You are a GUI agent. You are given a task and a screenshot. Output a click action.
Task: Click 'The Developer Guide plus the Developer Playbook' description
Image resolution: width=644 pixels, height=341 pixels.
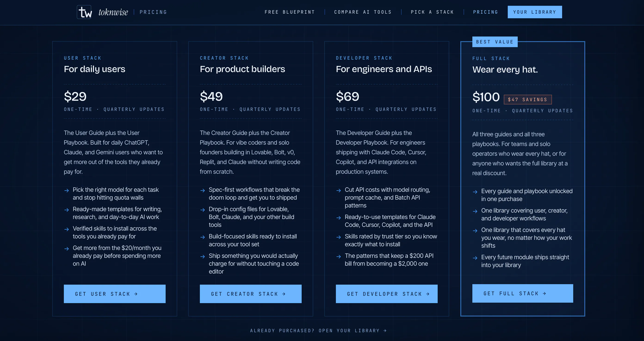pos(381,152)
